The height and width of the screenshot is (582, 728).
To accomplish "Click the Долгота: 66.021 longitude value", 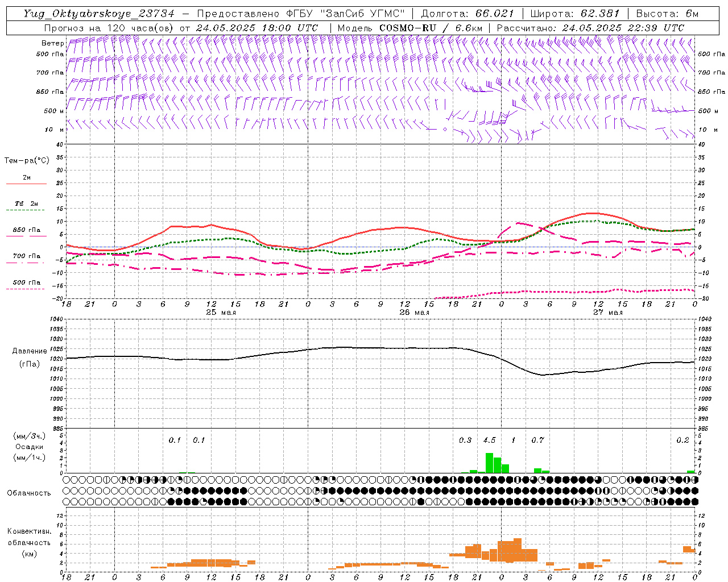I will (x=468, y=14).
